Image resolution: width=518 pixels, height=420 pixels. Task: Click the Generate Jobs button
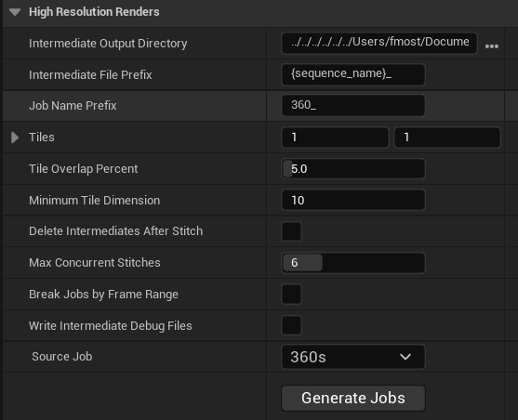(x=353, y=398)
